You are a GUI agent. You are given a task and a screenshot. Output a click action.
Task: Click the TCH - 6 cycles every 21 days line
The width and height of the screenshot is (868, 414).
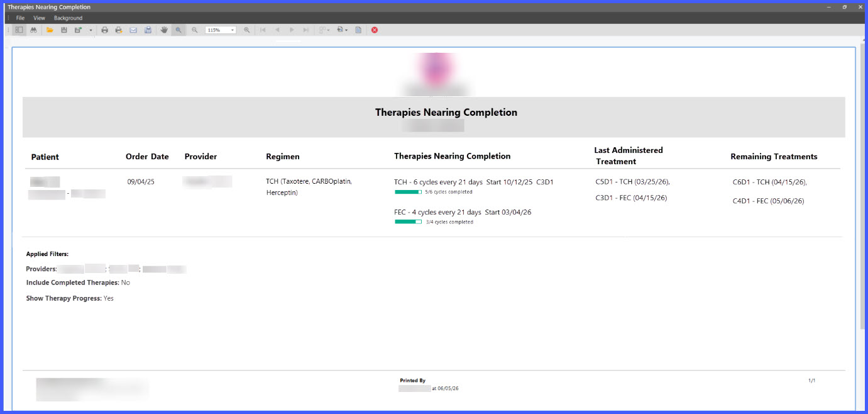[473, 182]
